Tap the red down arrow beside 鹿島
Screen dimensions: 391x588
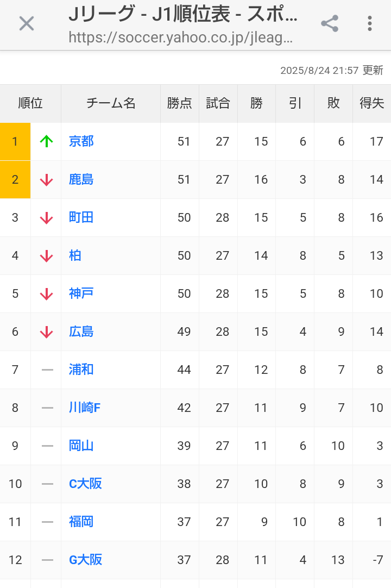[x=47, y=180]
